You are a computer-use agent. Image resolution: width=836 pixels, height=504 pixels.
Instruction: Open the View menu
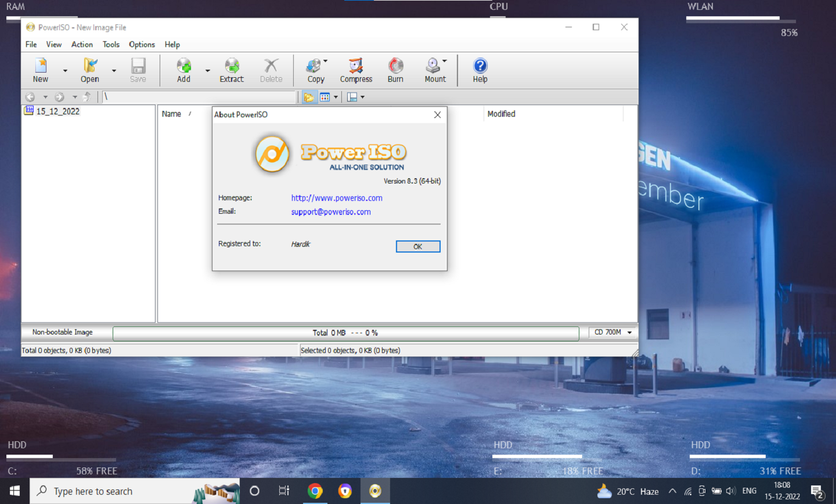pos(54,44)
